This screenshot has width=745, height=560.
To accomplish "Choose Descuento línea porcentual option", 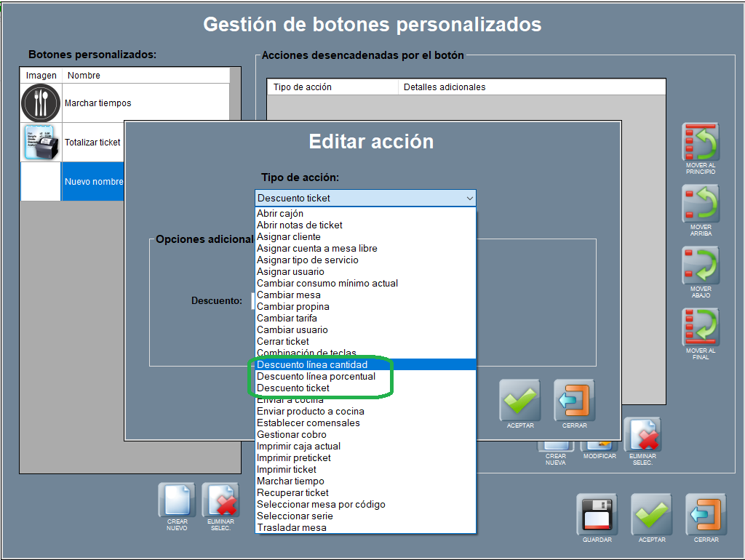I will tap(316, 376).
